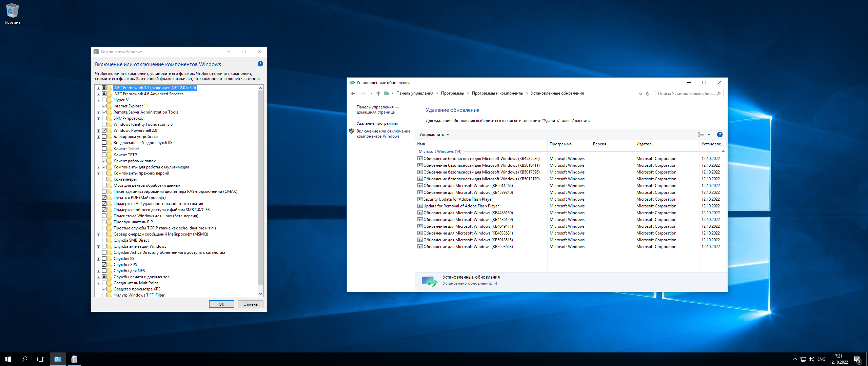Click Программы breadcrumb
This screenshot has height=366, width=868.
[452, 93]
